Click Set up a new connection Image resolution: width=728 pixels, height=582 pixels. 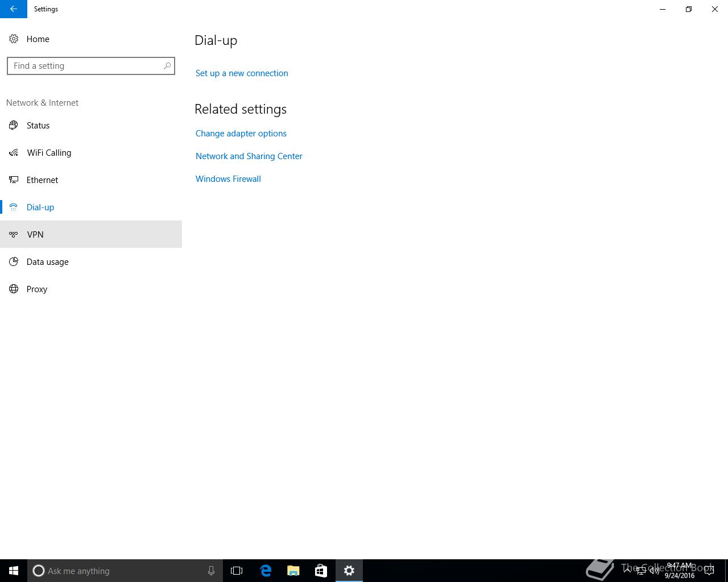242,73
